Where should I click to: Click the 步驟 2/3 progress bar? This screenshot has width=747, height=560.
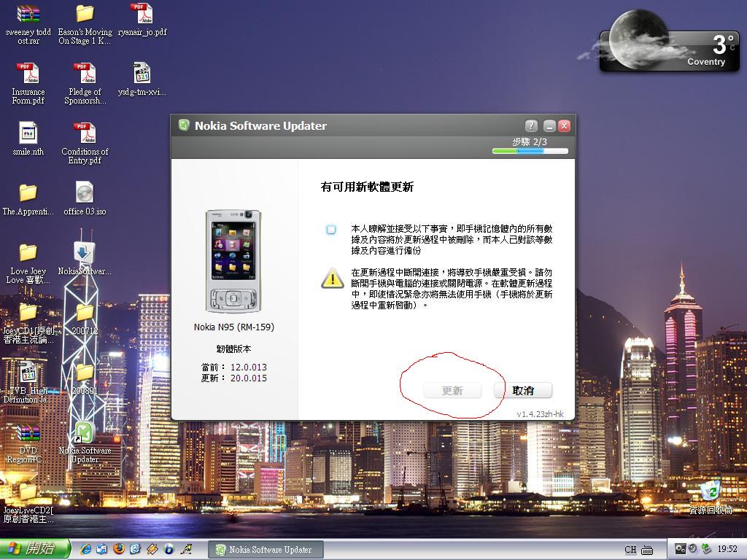[x=530, y=150]
